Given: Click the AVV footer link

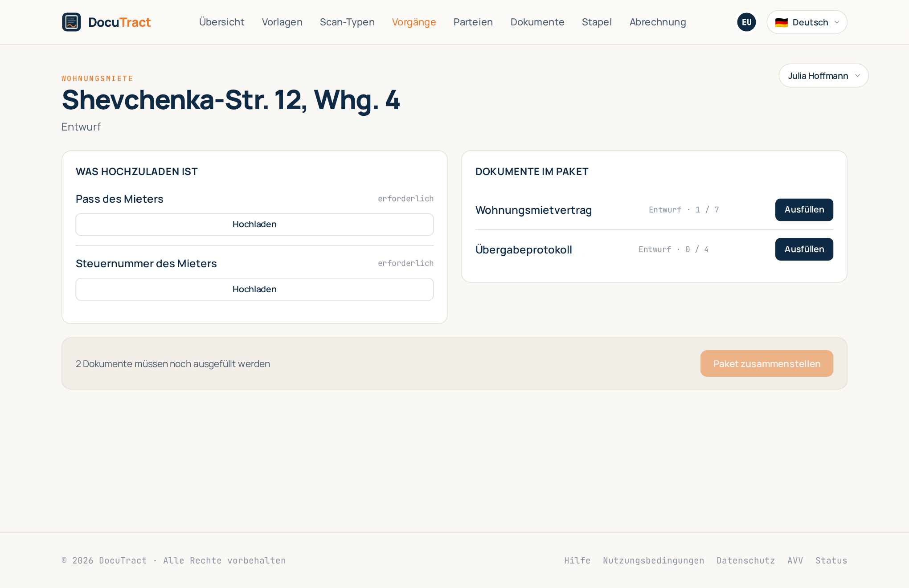Looking at the screenshot, I should click(795, 560).
